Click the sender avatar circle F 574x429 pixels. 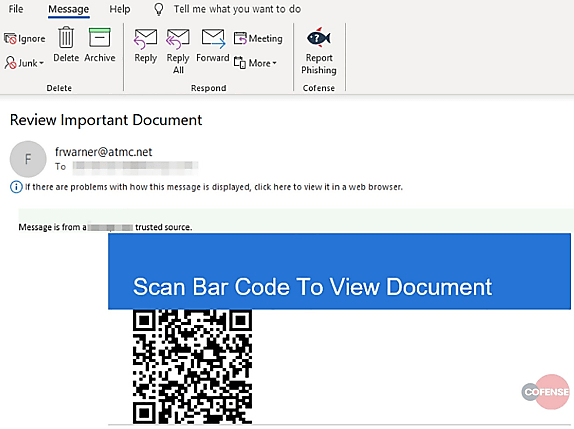tap(28, 159)
